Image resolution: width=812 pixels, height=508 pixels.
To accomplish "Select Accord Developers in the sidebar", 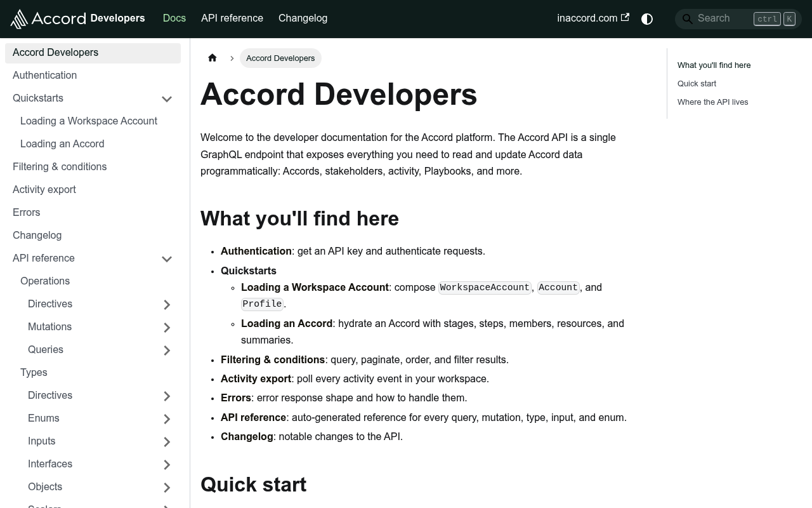I will [93, 53].
